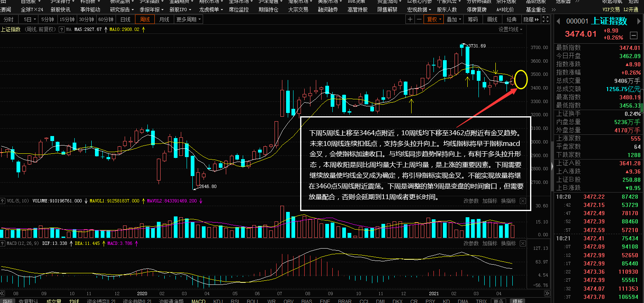
Task: Click VOL panel 改参数 button
Action: (471, 201)
